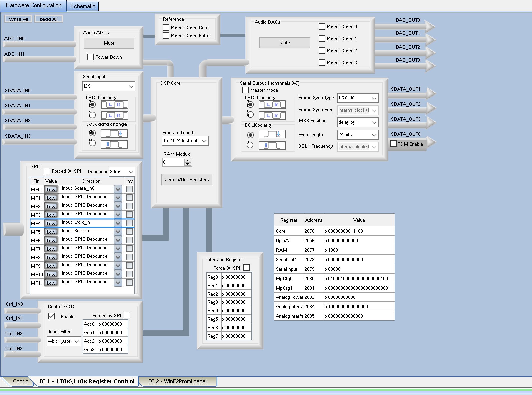Open IC 2 - WinE2PromLoader tab
The image size is (532, 395).
[178, 381]
